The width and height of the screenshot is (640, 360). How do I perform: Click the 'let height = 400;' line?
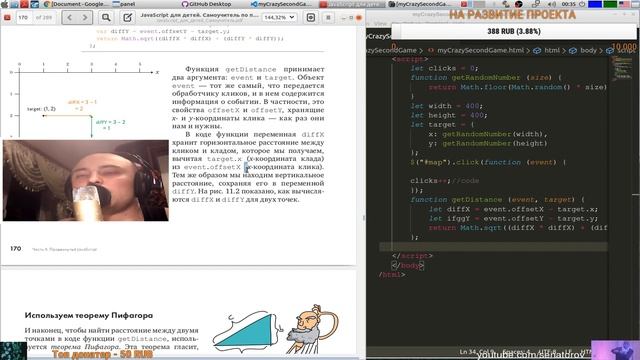coord(449,116)
